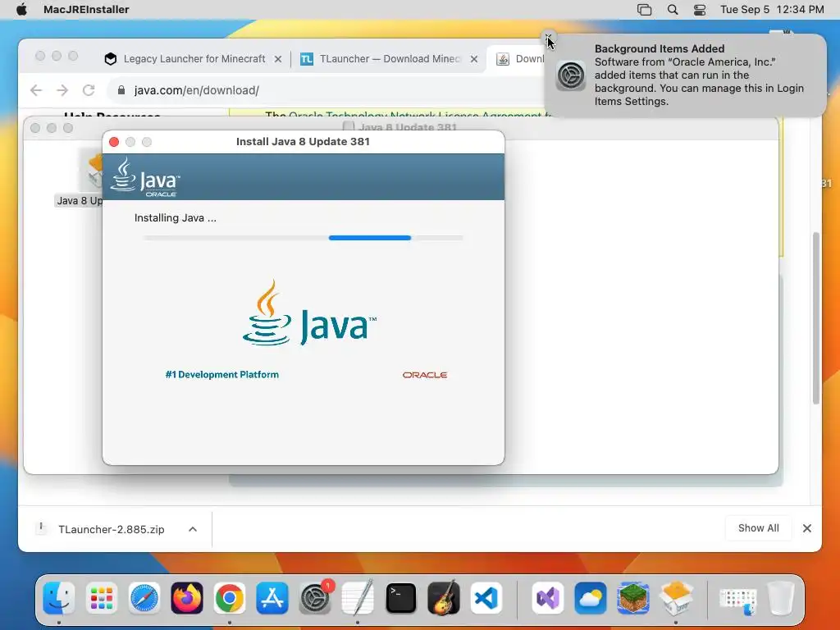Open the Apple menu
840x630 pixels.
(21, 9)
